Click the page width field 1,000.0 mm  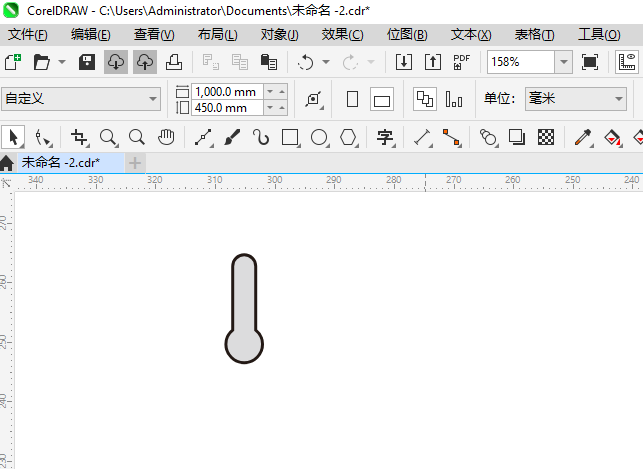point(227,92)
